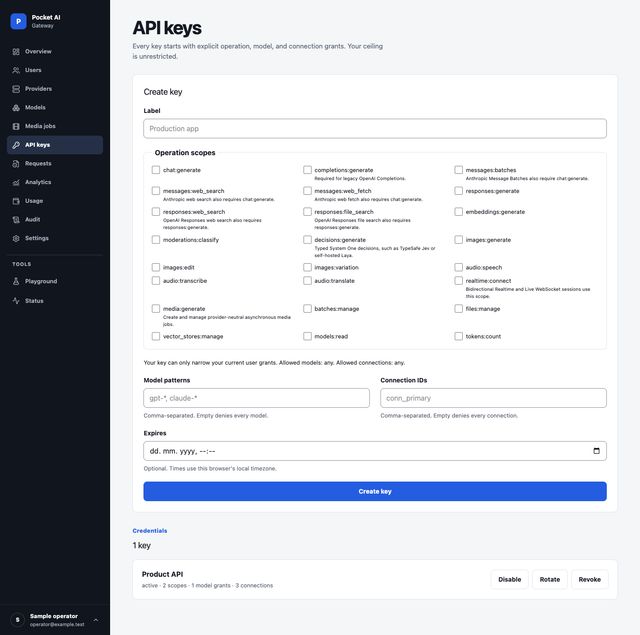Click the API keys key icon

point(16,145)
